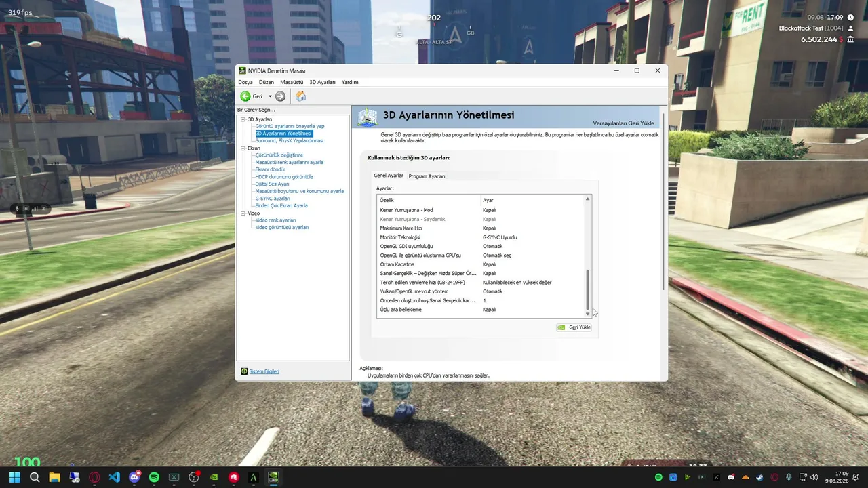Click the 3D settings header icon

click(x=368, y=117)
